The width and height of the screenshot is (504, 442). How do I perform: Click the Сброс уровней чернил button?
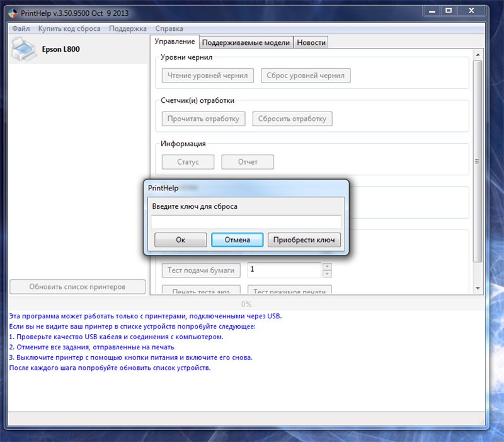point(306,76)
